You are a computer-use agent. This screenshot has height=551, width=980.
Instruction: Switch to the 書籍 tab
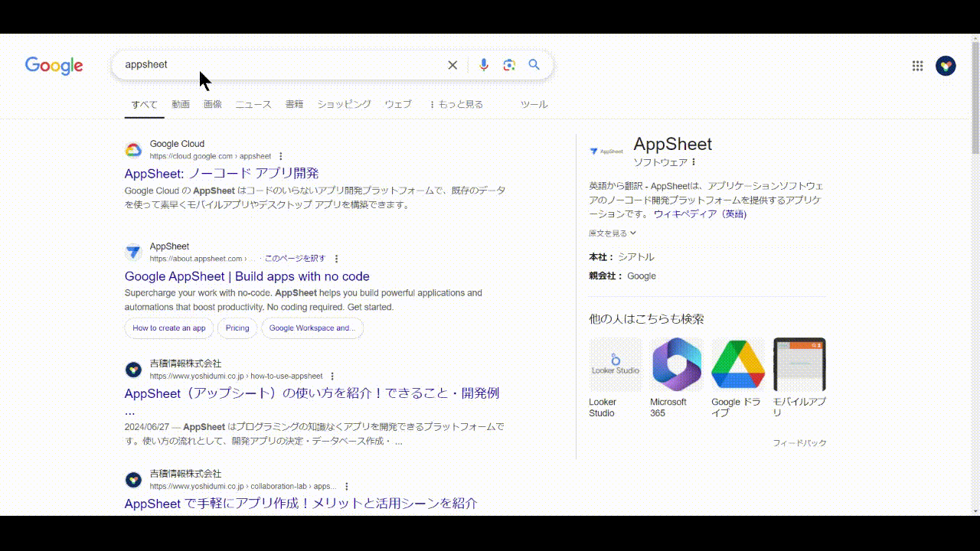pyautogui.click(x=294, y=105)
